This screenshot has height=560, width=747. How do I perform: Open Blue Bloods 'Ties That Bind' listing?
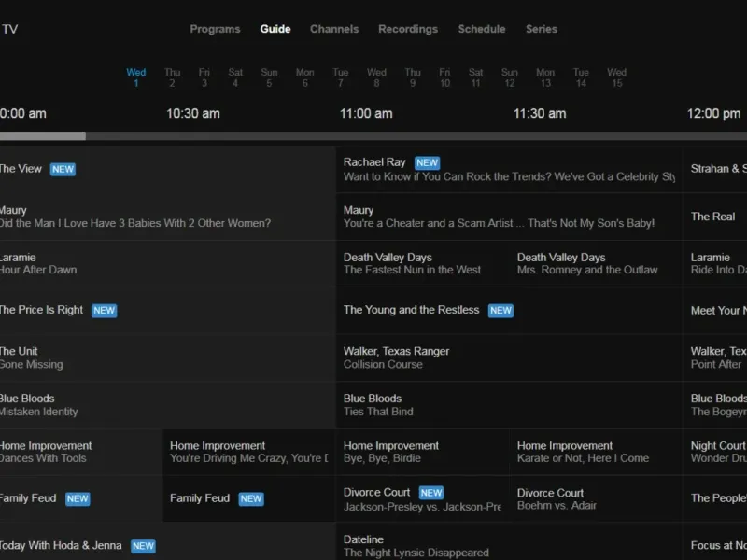pyautogui.click(x=509, y=405)
